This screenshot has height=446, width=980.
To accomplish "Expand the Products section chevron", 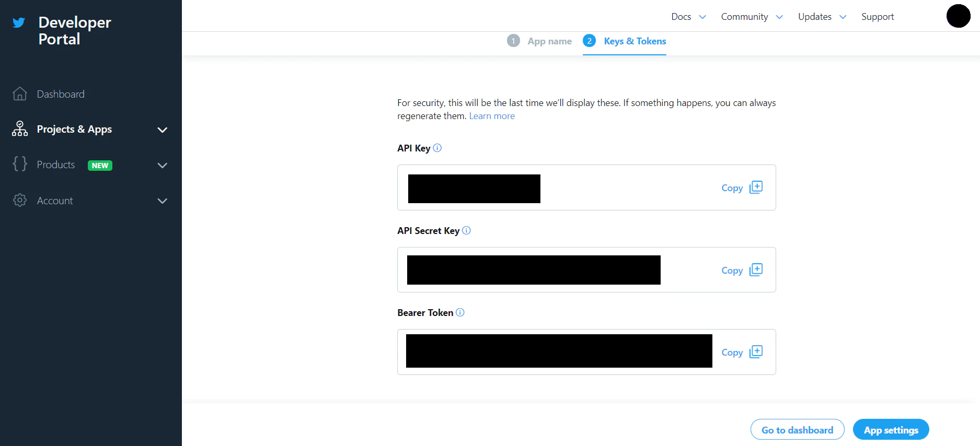I will (x=163, y=165).
